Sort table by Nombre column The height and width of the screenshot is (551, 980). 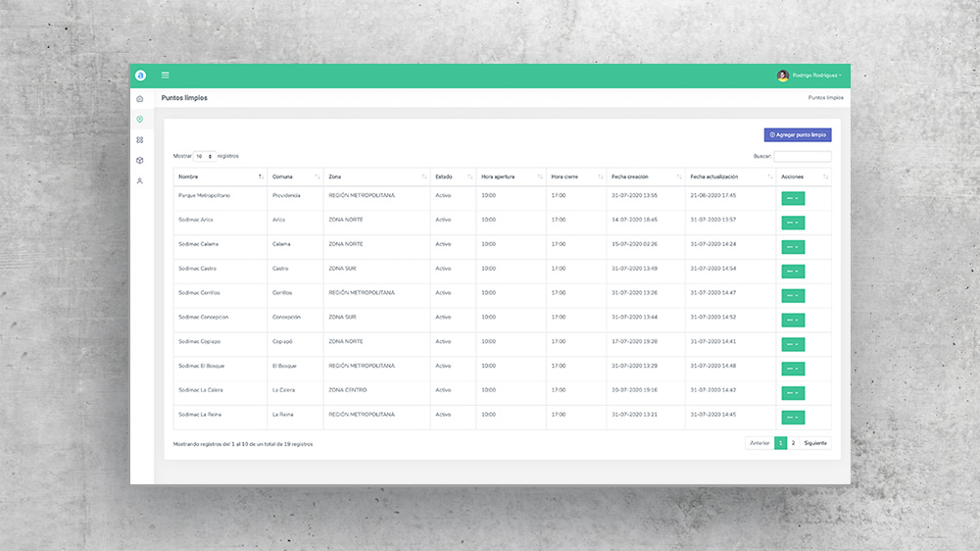pos(220,176)
